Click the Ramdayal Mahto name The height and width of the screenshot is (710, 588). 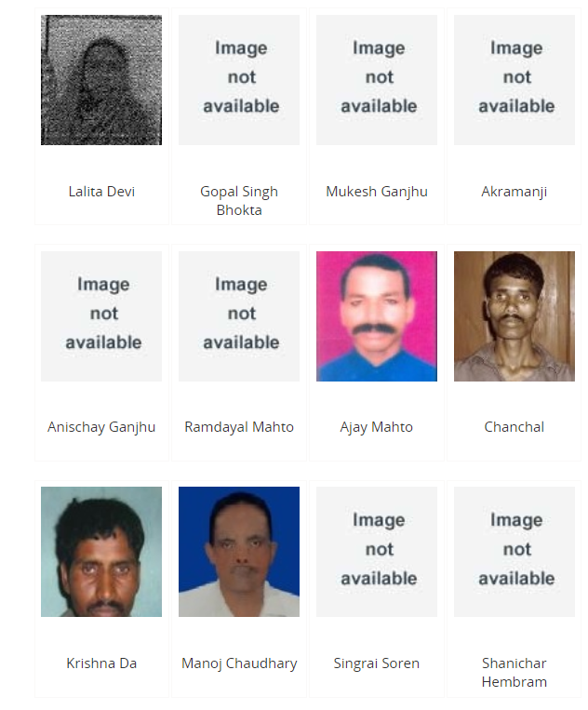[239, 427]
